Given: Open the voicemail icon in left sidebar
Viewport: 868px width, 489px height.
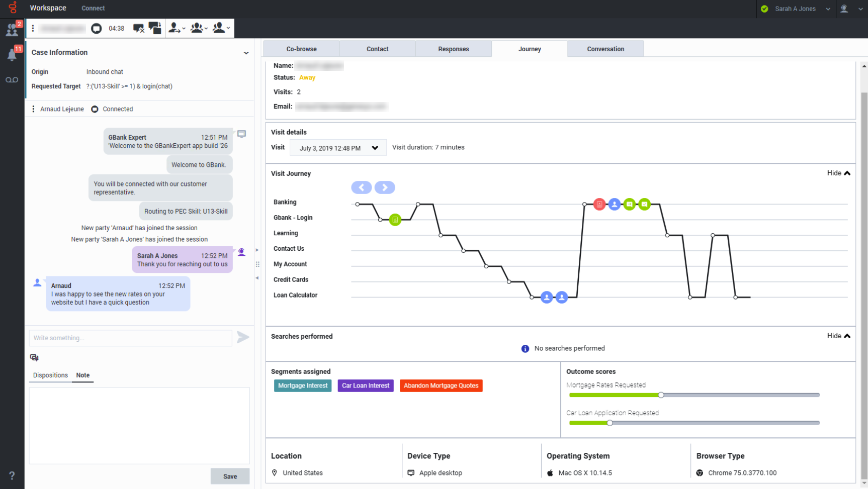Looking at the screenshot, I should [x=12, y=80].
